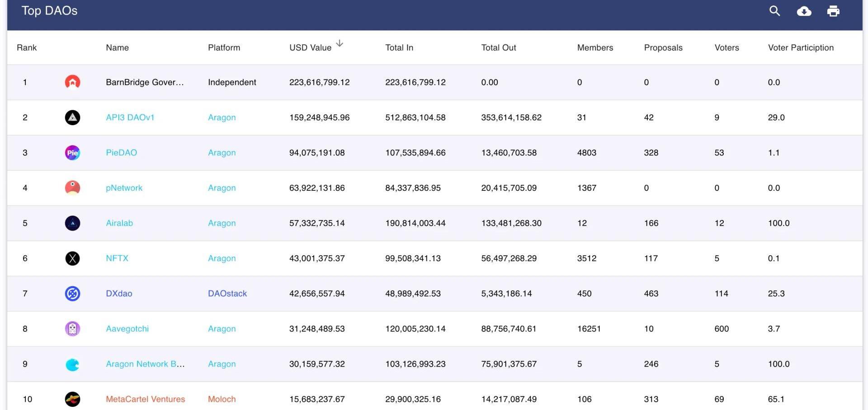The width and height of the screenshot is (868, 410).
Task: Sort by the Members column header
Action: coord(595,47)
